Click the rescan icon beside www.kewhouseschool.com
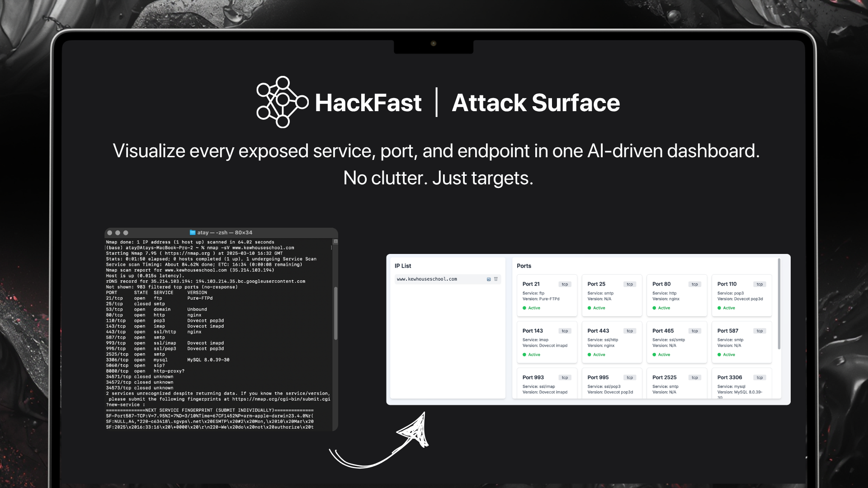Image resolution: width=868 pixels, height=488 pixels. point(488,279)
